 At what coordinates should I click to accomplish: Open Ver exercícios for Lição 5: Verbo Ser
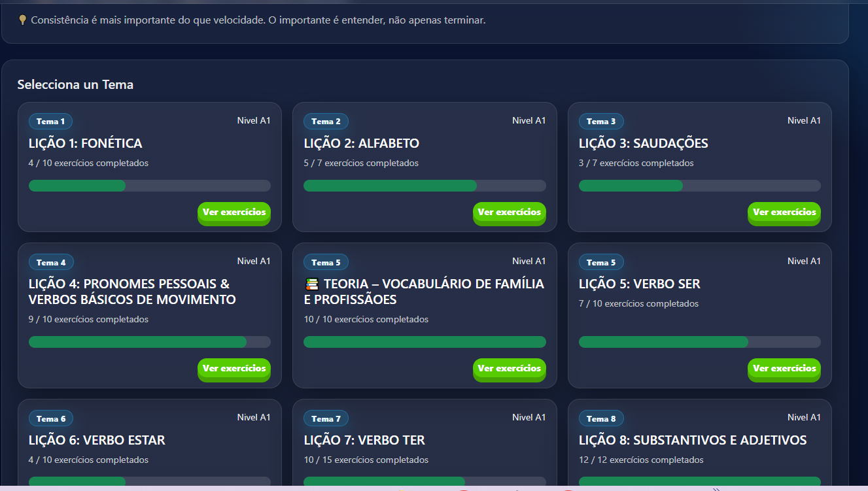[x=784, y=369]
